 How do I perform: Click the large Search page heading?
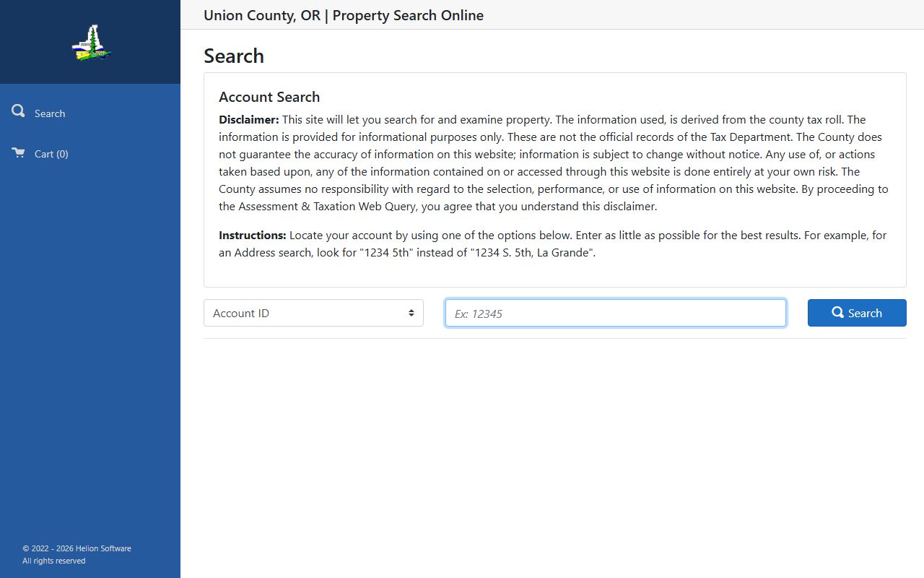click(x=234, y=56)
